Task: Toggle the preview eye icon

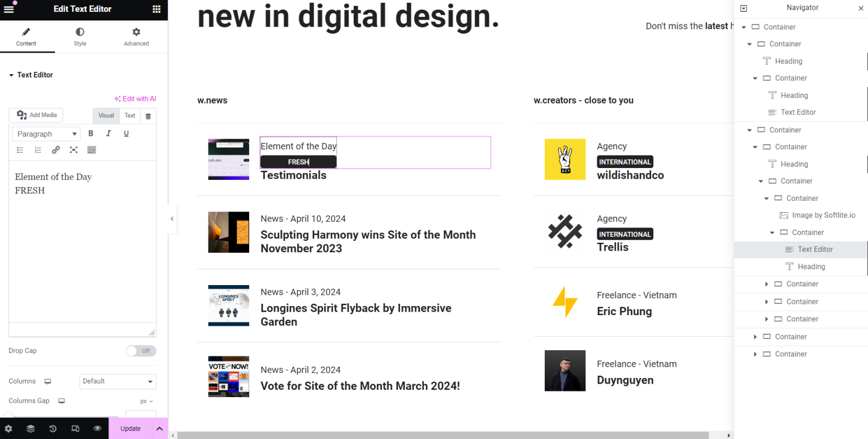Action: (97, 429)
